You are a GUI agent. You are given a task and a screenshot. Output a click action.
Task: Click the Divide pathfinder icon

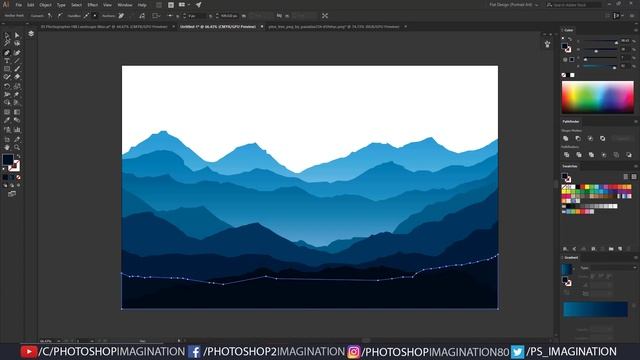pos(566,155)
